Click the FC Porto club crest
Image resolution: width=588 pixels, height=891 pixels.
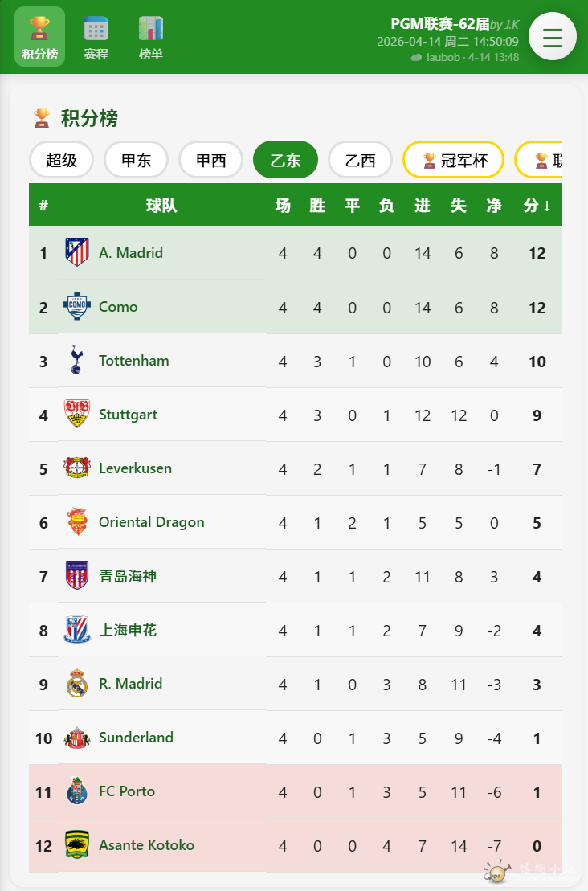point(77,791)
